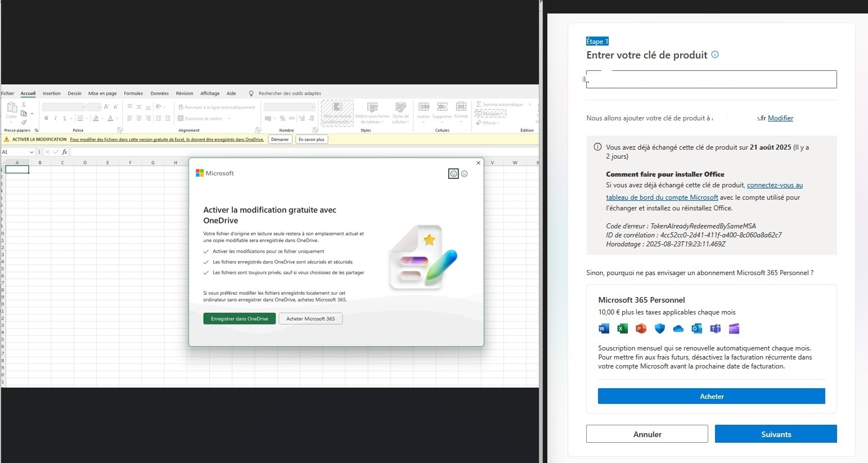Open the Name Box dropdown showing A1

[x=32, y=152]
